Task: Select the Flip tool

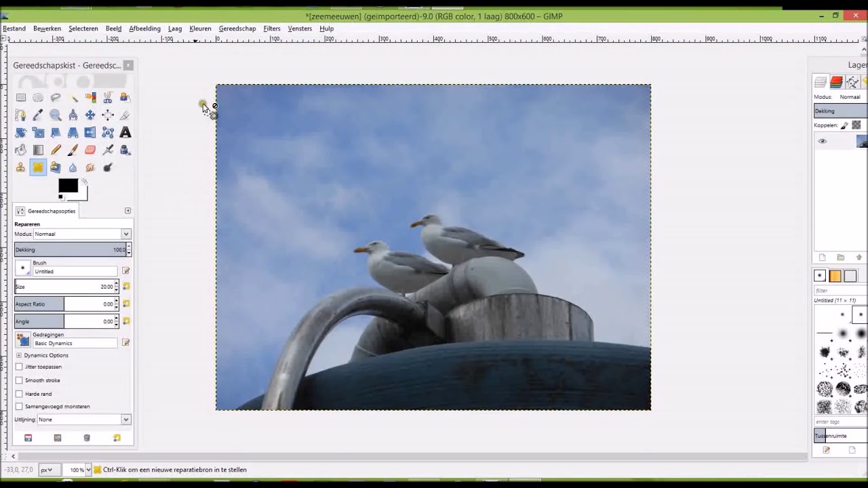Action: pyautogui.click(x=90, y=133)
